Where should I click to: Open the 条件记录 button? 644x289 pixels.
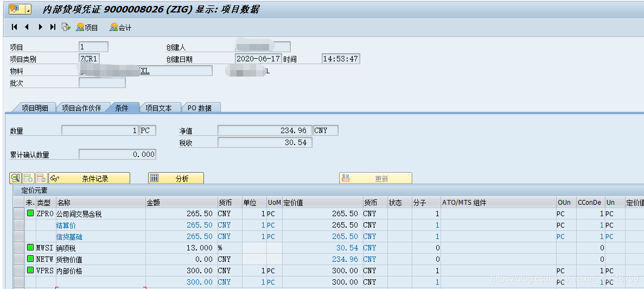tap(89, 178)
